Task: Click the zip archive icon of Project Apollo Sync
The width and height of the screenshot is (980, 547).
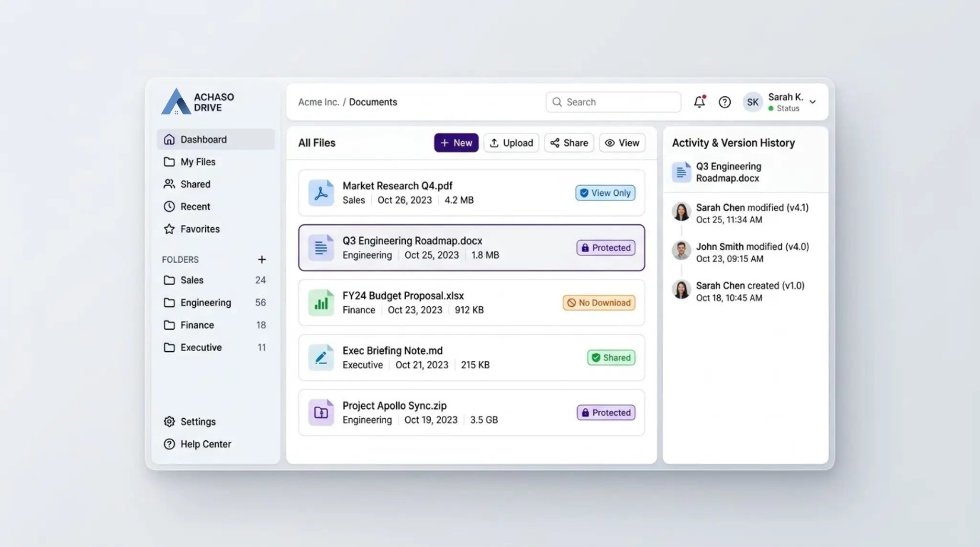Action: click(x=321, y=413)
